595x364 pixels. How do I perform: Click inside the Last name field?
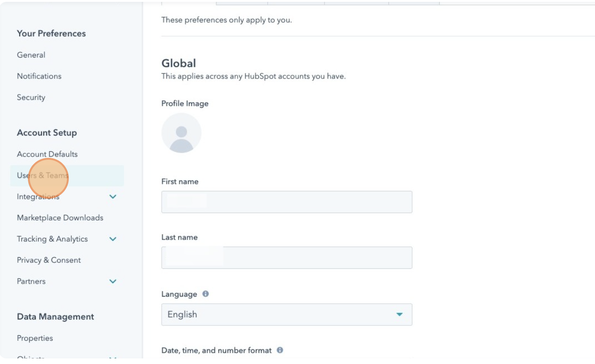[287, 257]
